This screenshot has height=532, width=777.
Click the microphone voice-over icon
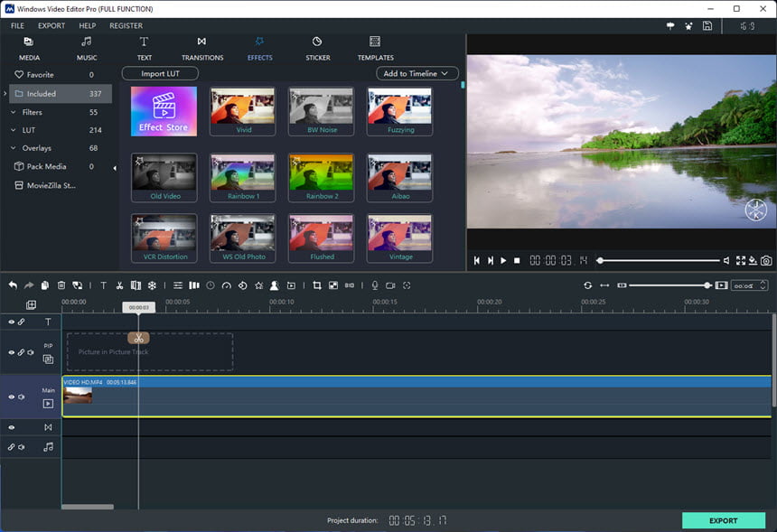(x=375, y=285)
